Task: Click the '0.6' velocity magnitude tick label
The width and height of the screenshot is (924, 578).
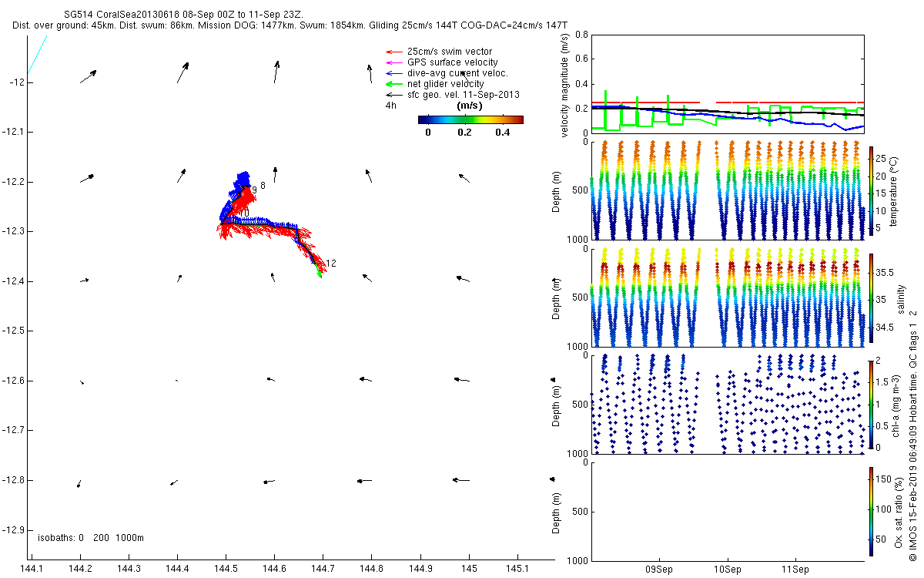Action: tap(581, 60)
